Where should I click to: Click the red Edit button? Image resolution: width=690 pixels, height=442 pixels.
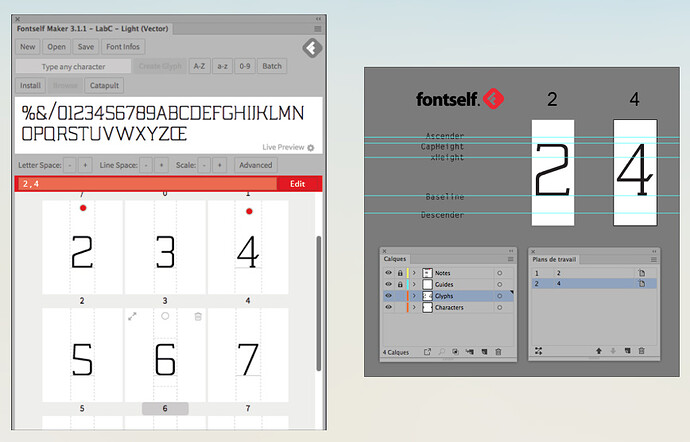click(x=298, y=184)
